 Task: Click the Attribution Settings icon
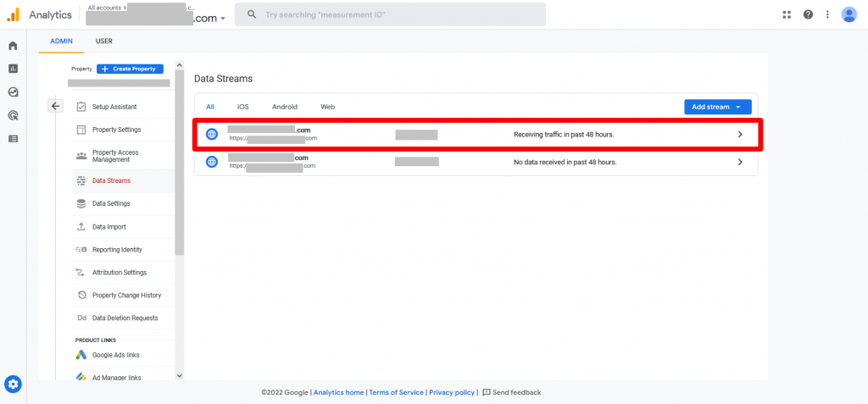point(79,272)
